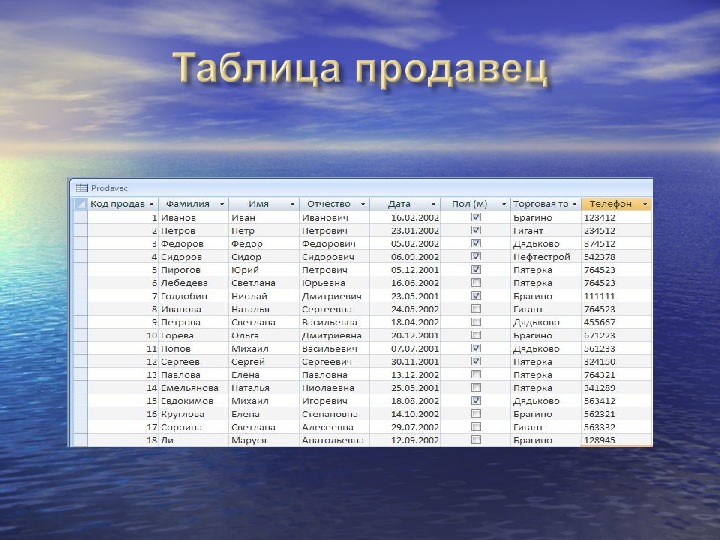Open the Код продав column filter dropdown
Screen dimensions: 720x540
click(x=152, y=204)
